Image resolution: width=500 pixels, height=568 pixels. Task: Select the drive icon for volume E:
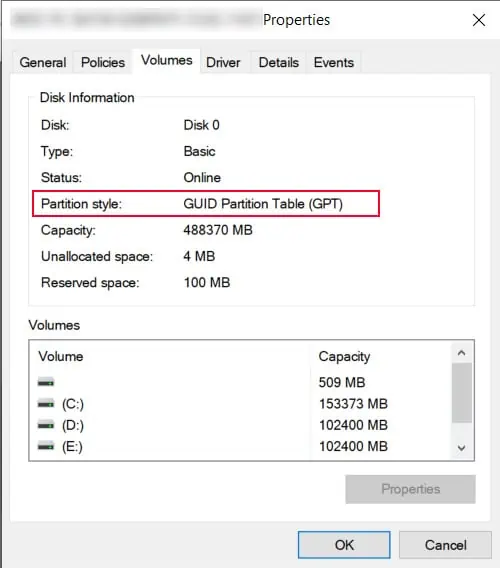[46, 446]
